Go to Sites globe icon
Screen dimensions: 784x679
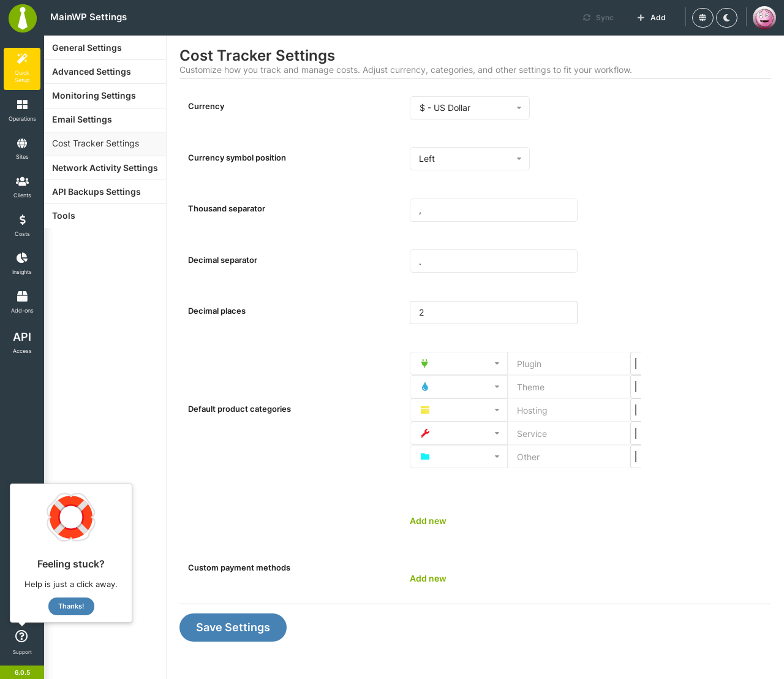(x=22, y=143)
